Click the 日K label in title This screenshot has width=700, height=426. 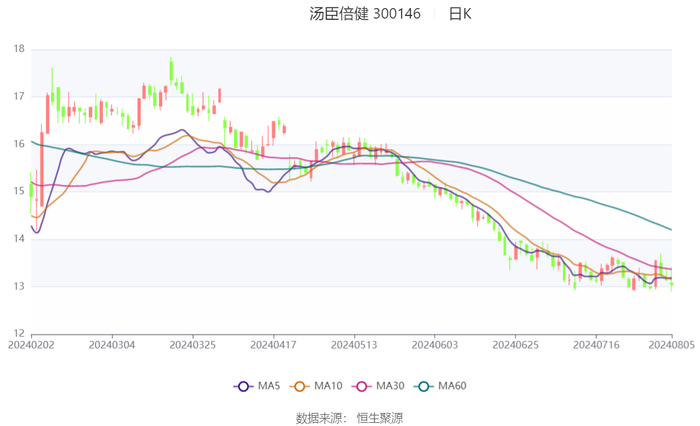point(460,14)
